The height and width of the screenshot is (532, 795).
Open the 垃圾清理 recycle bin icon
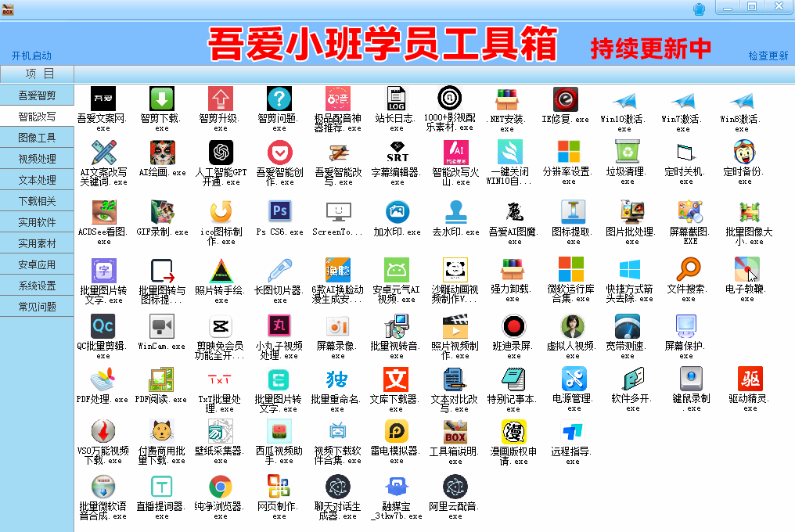pyautogui.click(x=628, y=152)
